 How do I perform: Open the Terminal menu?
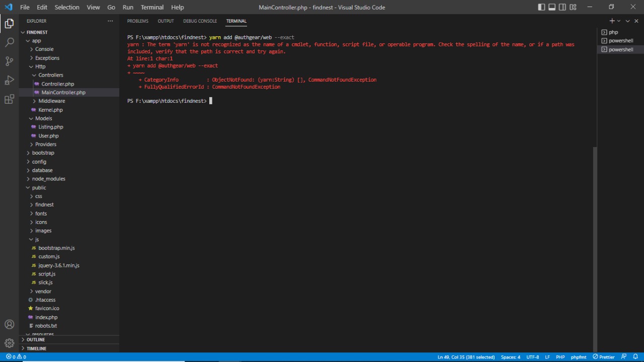(152, 7)
